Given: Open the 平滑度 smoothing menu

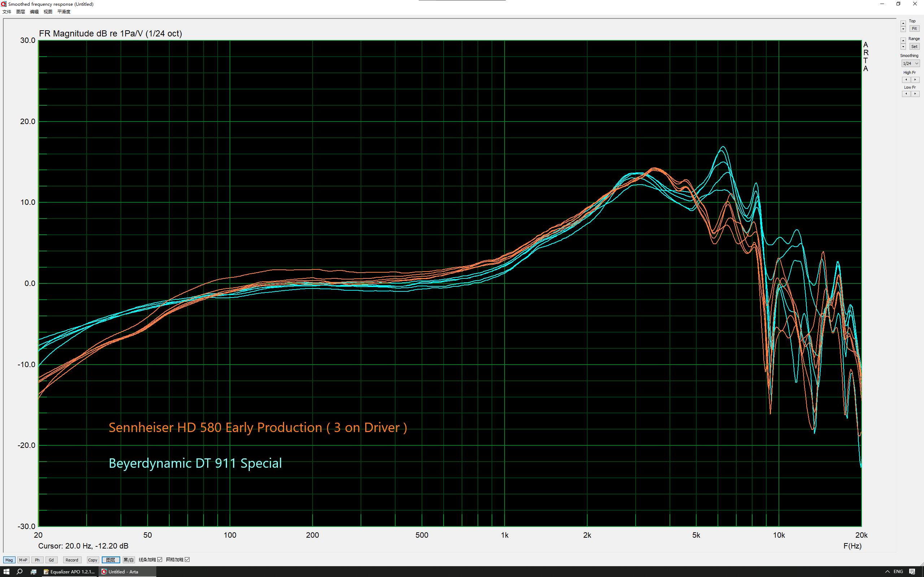Looking at the screenshot, I should coord(64,12).
